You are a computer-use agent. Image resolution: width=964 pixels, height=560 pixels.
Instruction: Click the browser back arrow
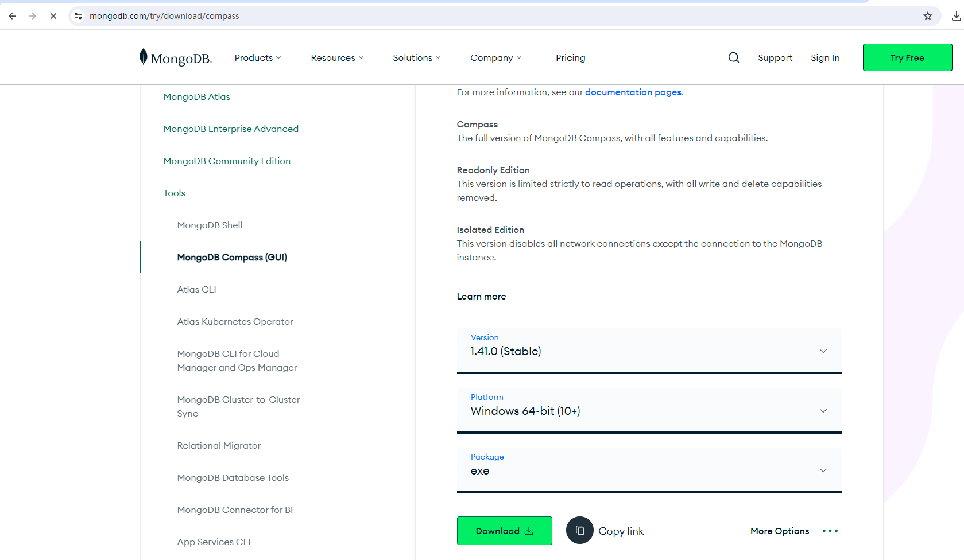tap(12, 16)
